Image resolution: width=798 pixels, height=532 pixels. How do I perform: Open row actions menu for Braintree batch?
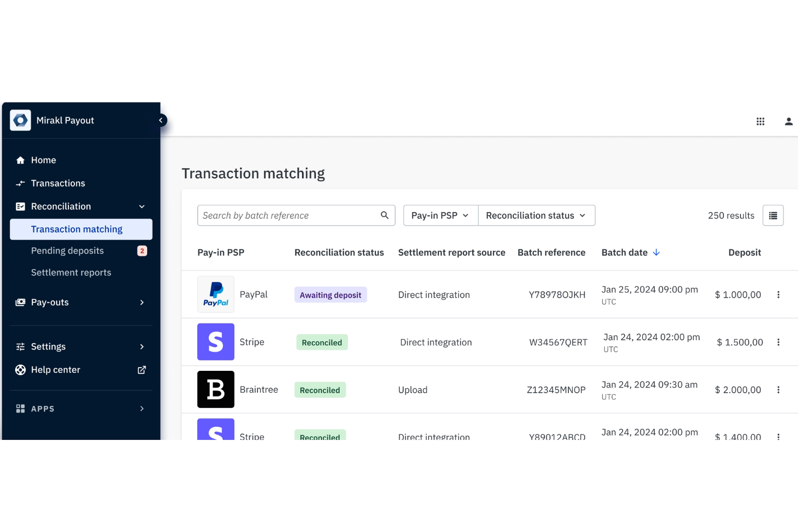pyautogui.click(x=778, y=390)
